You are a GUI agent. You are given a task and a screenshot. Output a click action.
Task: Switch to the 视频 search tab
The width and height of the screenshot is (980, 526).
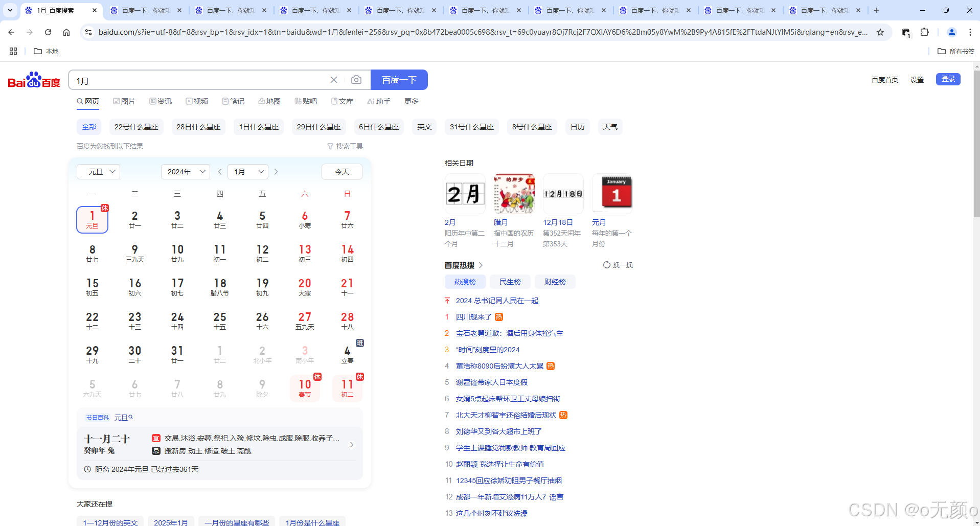coord(197,101)
